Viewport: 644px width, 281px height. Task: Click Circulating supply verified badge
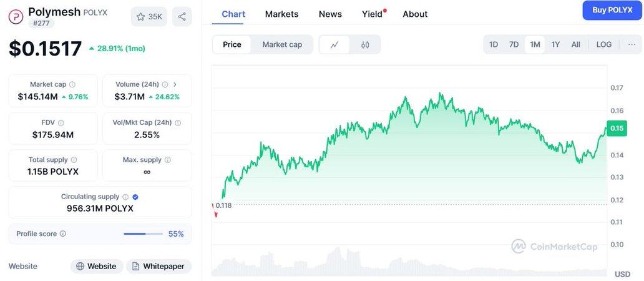(x=135, y=197)
